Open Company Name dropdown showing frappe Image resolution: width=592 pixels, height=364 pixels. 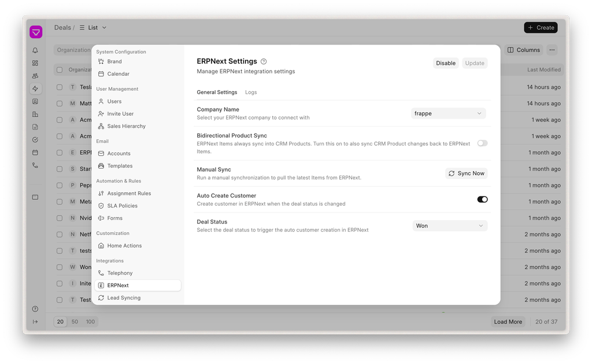pos(448,114)
